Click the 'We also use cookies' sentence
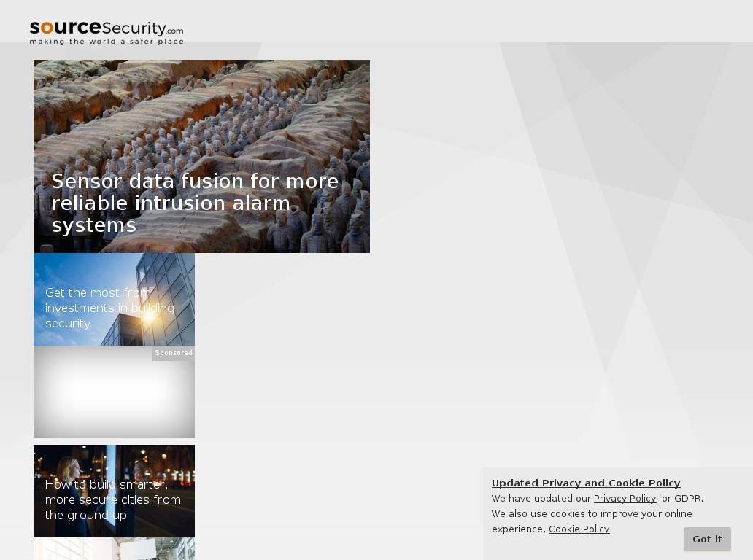Screen dimensions: 753x560 pyautogui.click(x=591, y=514)
